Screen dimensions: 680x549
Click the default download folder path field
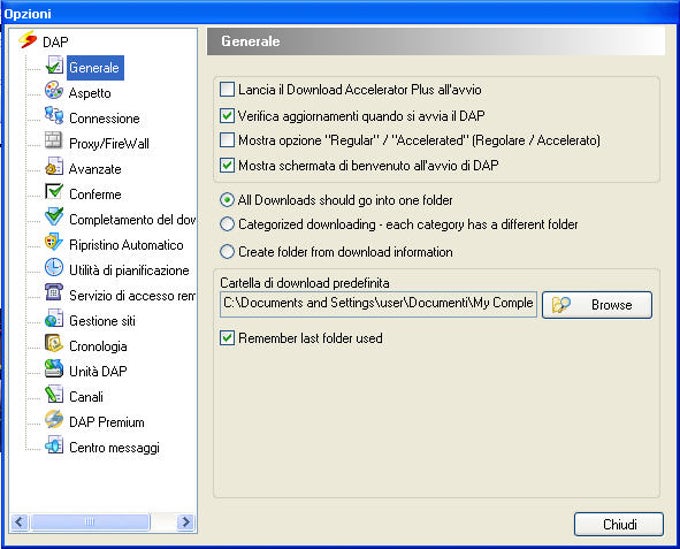[x=378, y=304]
